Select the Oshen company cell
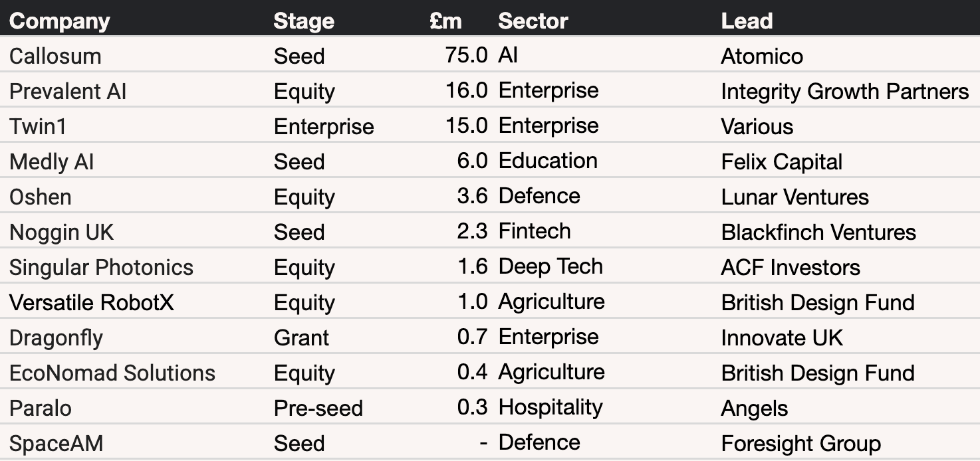The width and height of the screenshot is (980, 461). (41, 197)
